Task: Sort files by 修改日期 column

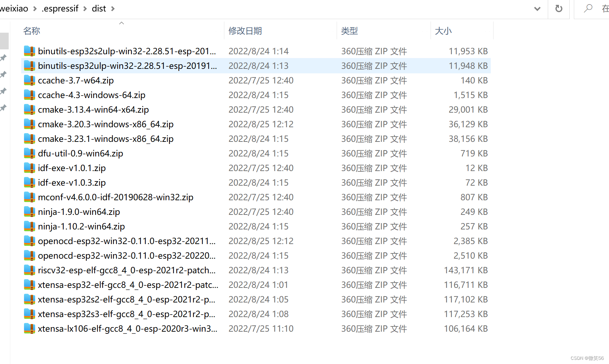Action: click(x=245, y=31)
